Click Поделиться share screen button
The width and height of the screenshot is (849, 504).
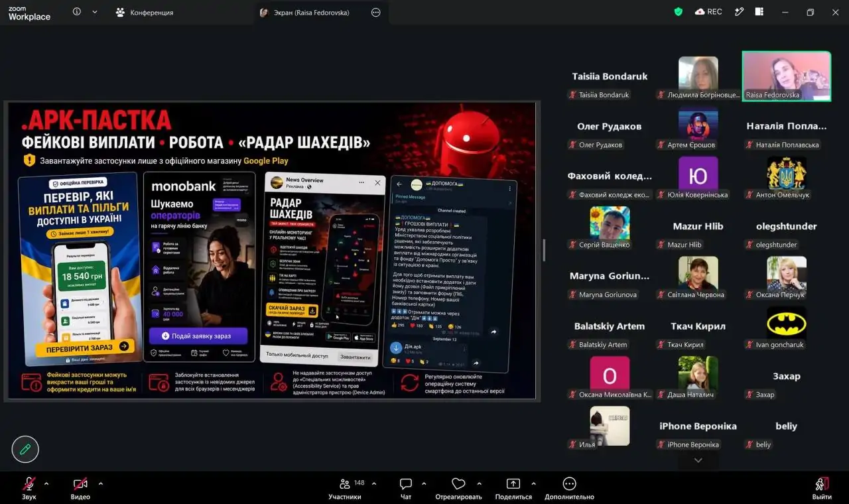pyautogui.click(x=513, y=488)
